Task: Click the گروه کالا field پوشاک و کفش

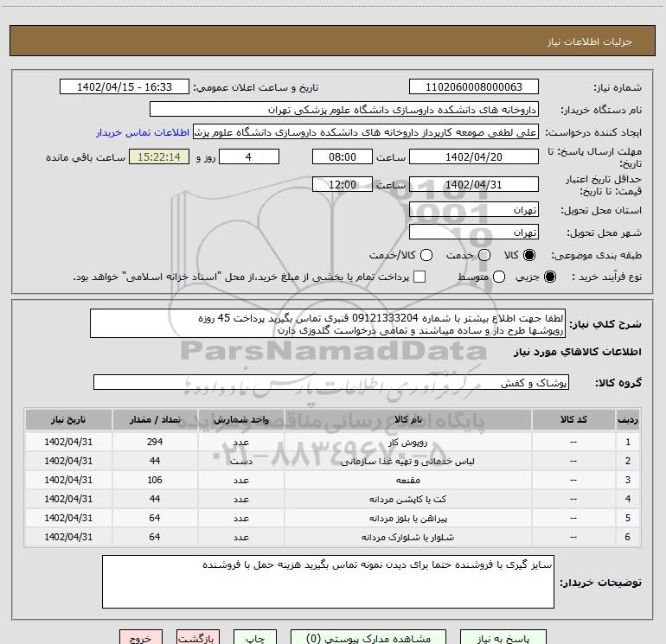Action: click(x=331, y=382)
